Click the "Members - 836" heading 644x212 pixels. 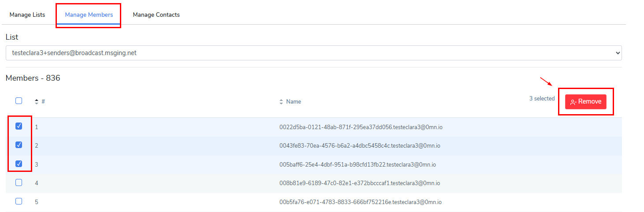tap(33, 78)
